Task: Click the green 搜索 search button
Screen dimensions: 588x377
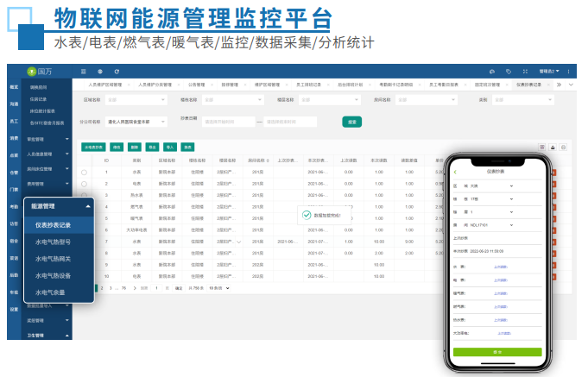Action: click(351, 122)
